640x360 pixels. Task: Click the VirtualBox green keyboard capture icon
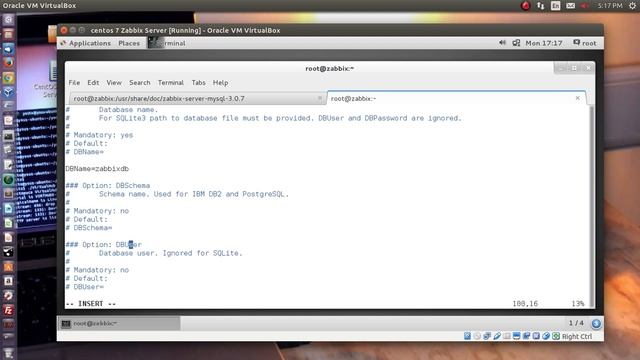[556, 336]
